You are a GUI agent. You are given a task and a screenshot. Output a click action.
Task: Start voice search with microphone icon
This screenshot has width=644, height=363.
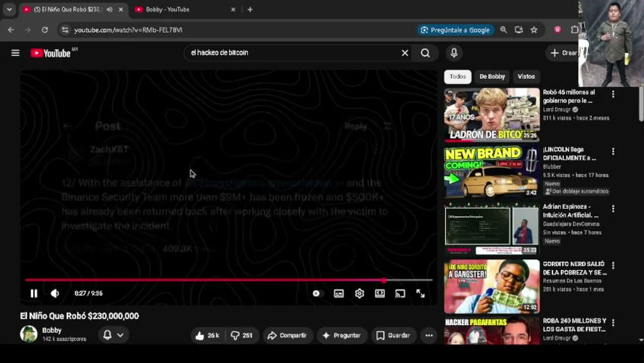(454, 53)
